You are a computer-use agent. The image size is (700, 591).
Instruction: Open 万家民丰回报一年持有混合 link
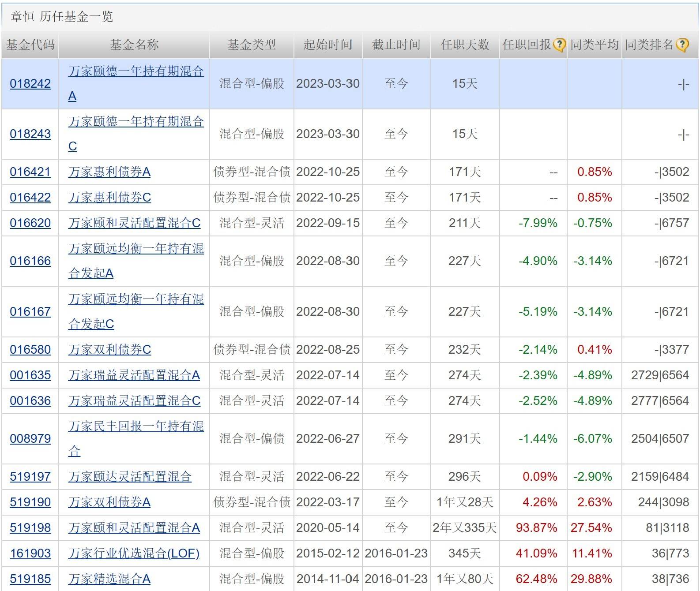(x=136, y=439)
